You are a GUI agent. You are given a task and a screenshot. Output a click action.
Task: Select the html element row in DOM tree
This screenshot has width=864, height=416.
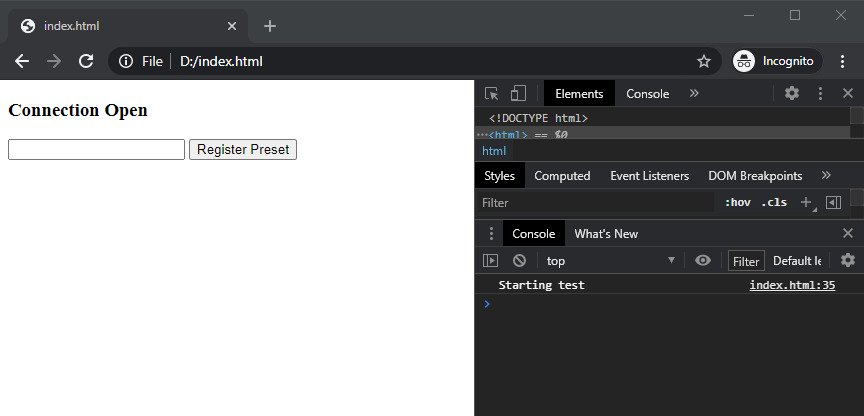(662, 134)
